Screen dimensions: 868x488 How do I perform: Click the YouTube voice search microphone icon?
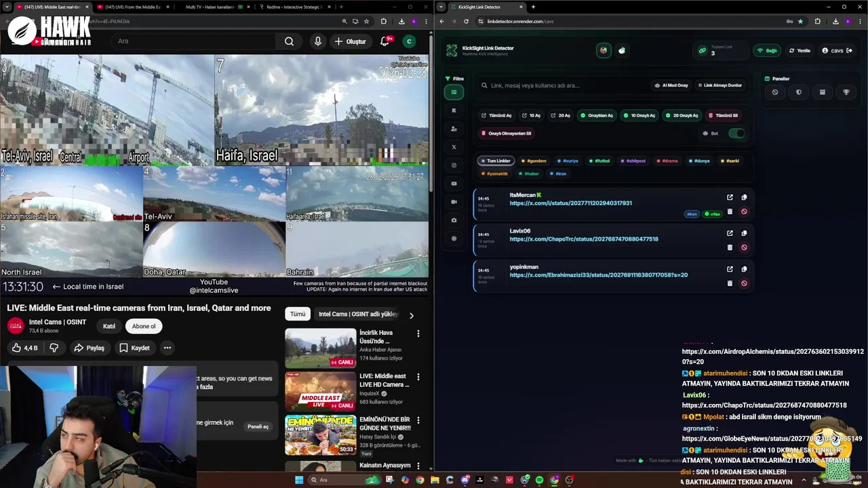[x=318, y=41]
